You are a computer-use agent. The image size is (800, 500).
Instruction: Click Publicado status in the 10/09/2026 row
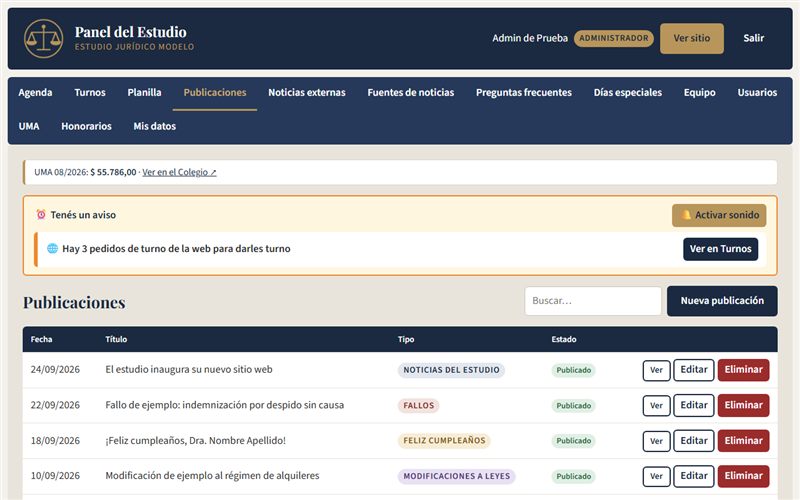(x=573, y=476)
